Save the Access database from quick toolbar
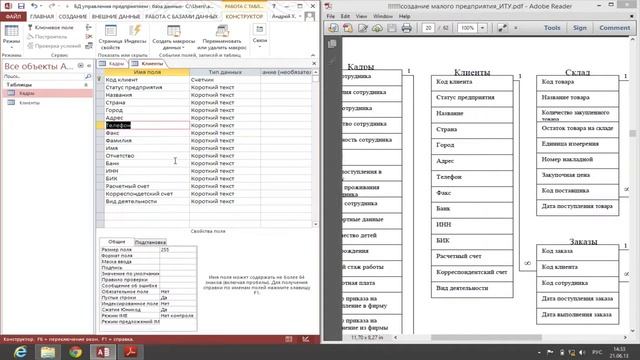Screen dimensions: 640x360 pyautogui.click(x=21, y=6)
